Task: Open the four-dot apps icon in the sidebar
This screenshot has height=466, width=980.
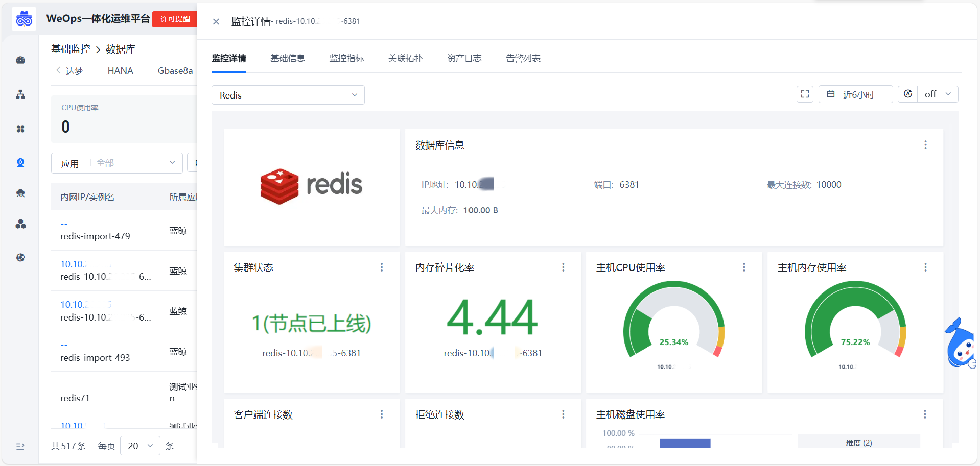Action: (x=20, y=129)
